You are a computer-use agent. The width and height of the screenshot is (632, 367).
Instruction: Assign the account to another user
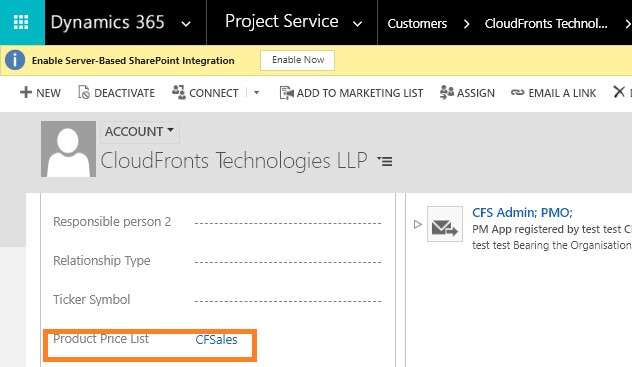coord(476,93)
